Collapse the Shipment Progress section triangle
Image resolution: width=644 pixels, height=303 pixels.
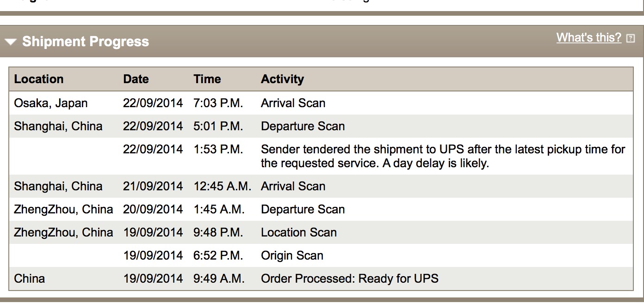click(11, 42)
